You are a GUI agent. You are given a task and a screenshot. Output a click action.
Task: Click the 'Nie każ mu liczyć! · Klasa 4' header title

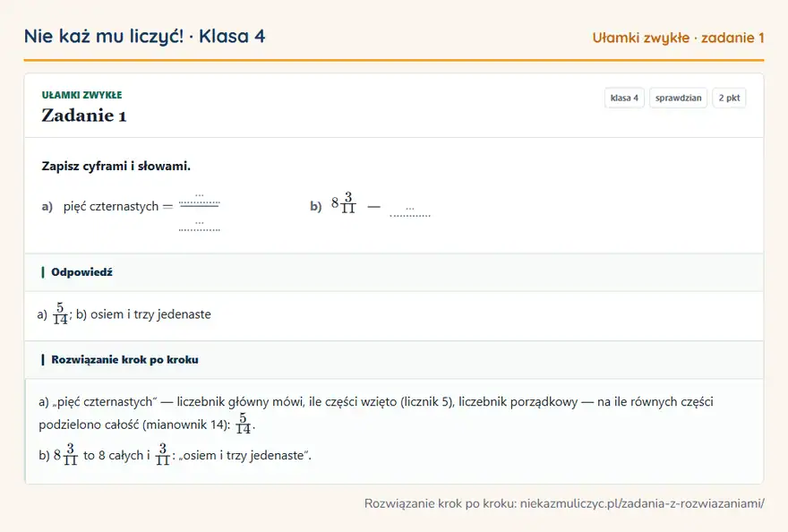(145, 36)
